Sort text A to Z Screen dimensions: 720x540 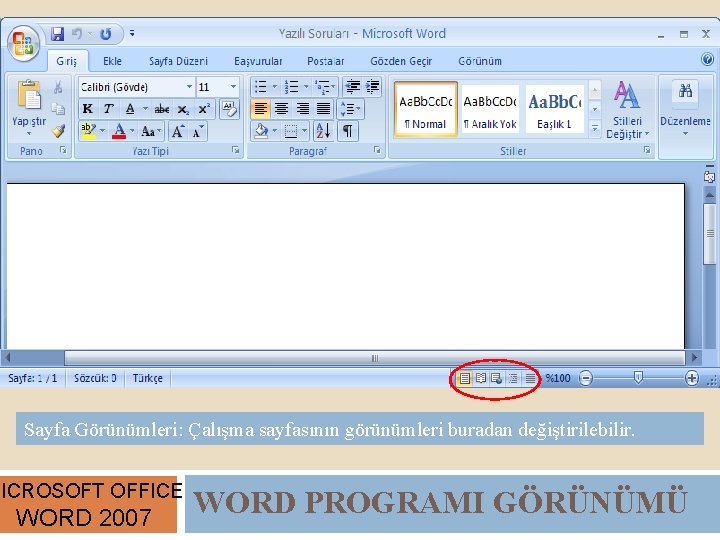[x=323, y=131]
